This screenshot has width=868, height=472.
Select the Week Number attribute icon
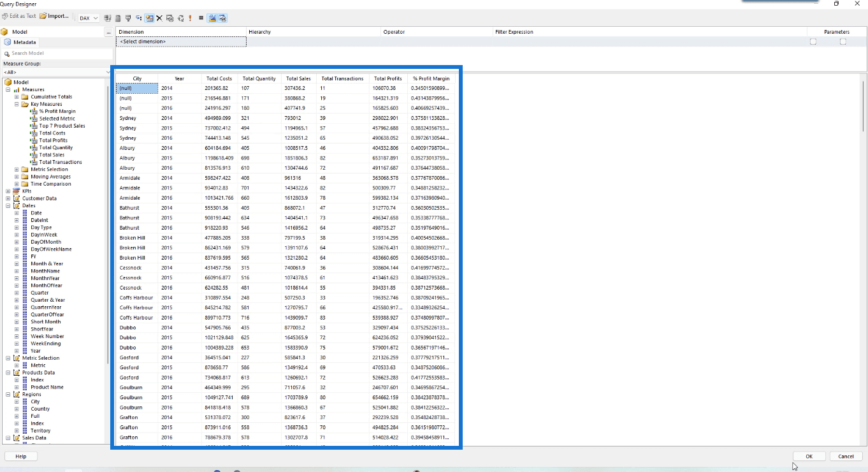pyautogui.click(x=25, y=336)
